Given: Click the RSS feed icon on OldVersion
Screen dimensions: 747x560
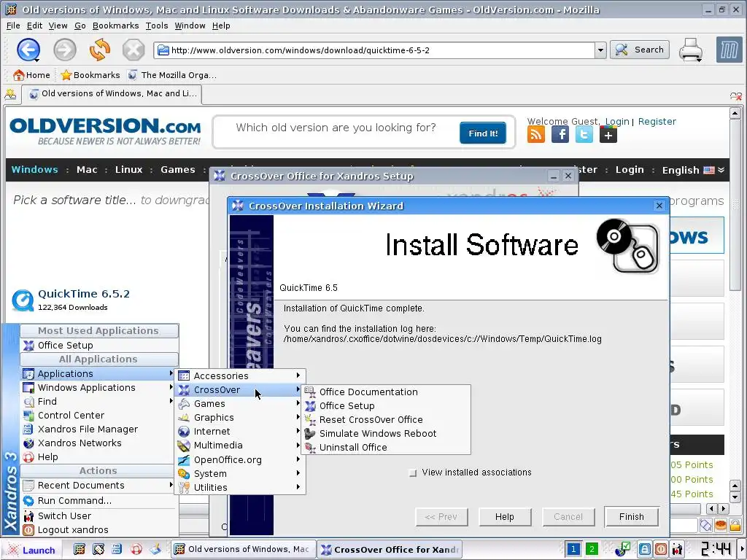Looking at the screenshot, I should [536, 135].
